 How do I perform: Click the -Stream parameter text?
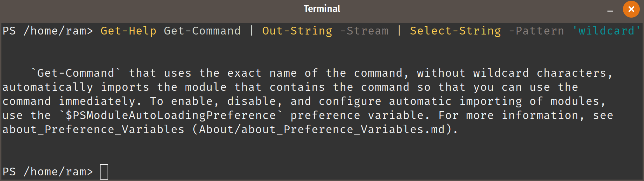point(364,31)
